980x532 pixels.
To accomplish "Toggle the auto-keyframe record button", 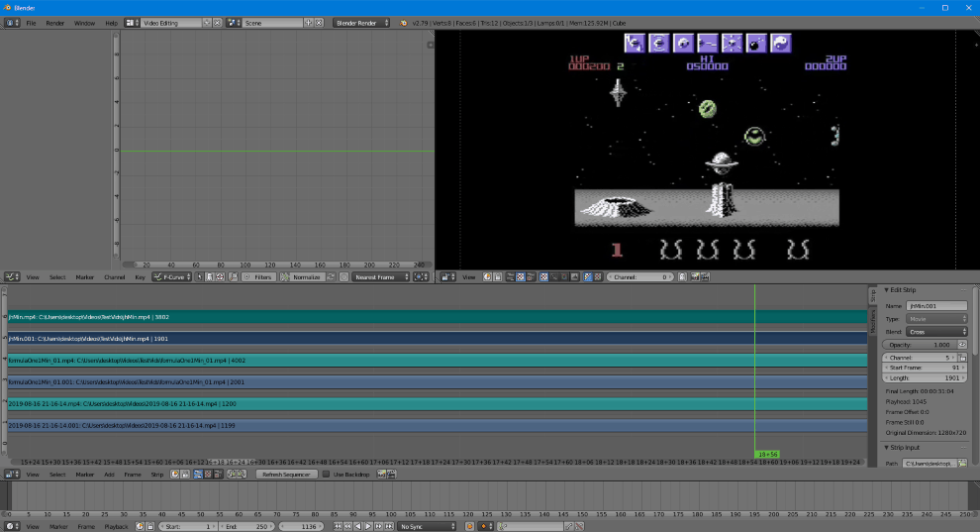I will (469, 526).
